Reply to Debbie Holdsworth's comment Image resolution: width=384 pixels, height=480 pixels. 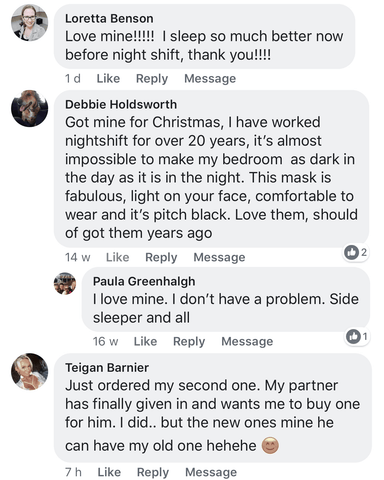[161, 257]
